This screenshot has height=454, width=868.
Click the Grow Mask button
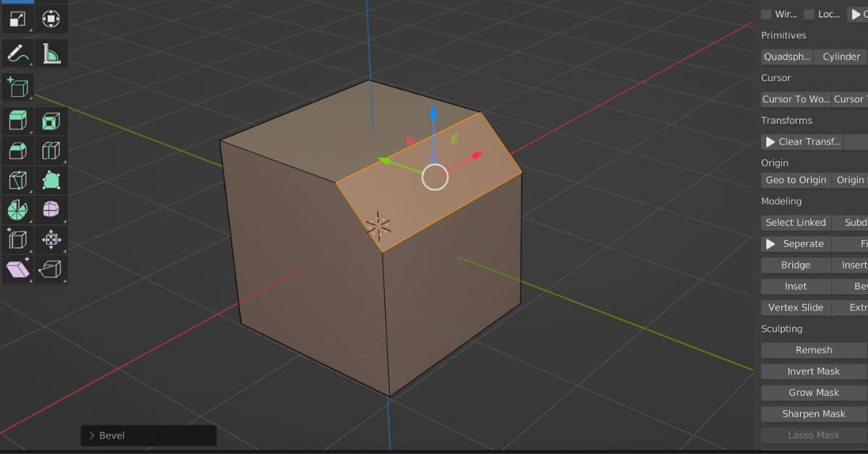[814, 393]
